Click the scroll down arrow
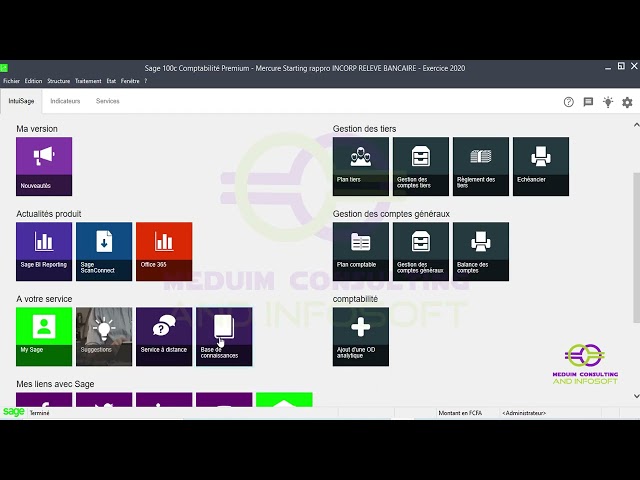Screen dimensions: 640x480 [x=636, y=396]
